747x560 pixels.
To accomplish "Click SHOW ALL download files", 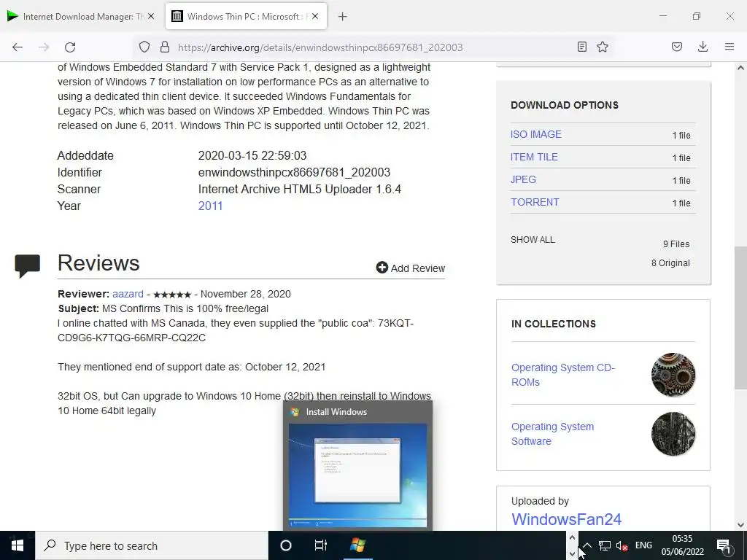I will pos(533,239).
